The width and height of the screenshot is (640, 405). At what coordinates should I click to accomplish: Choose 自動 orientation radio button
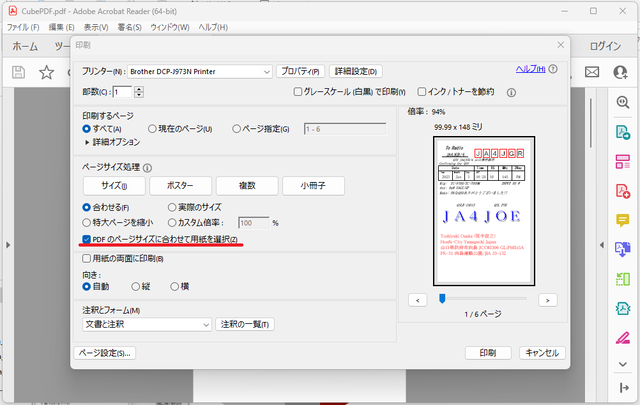(86, 287)
